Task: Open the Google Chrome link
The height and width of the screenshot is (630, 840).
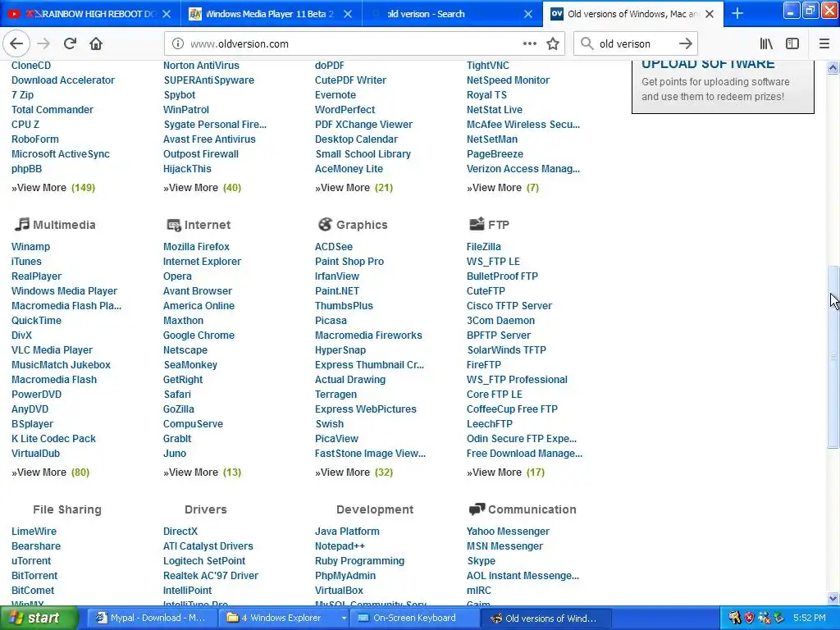Action: point(199,336)
